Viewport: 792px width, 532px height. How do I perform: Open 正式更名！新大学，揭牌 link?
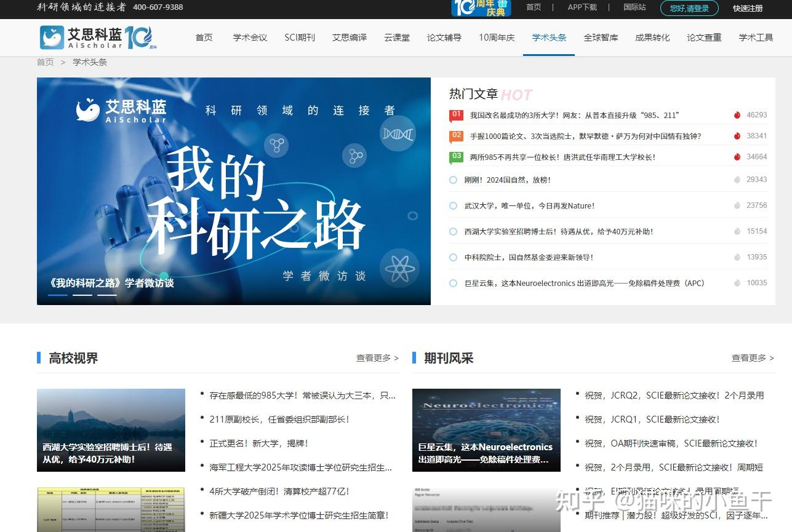(x=258, y=443)
